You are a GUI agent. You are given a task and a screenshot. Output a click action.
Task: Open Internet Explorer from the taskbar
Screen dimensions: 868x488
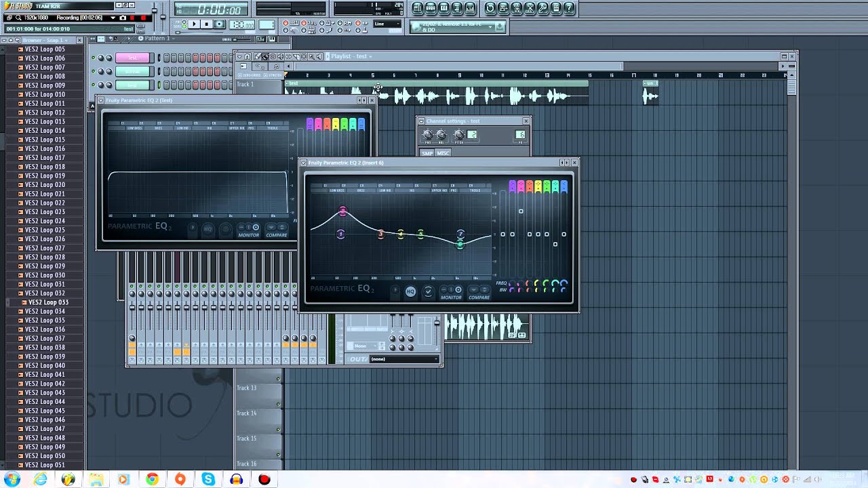[x=40, y=479]
